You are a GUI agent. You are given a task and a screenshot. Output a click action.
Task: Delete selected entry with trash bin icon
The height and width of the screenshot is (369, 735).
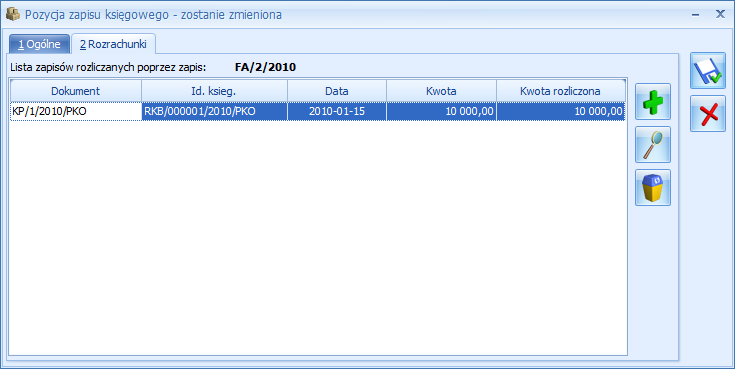tap(653, 188)
